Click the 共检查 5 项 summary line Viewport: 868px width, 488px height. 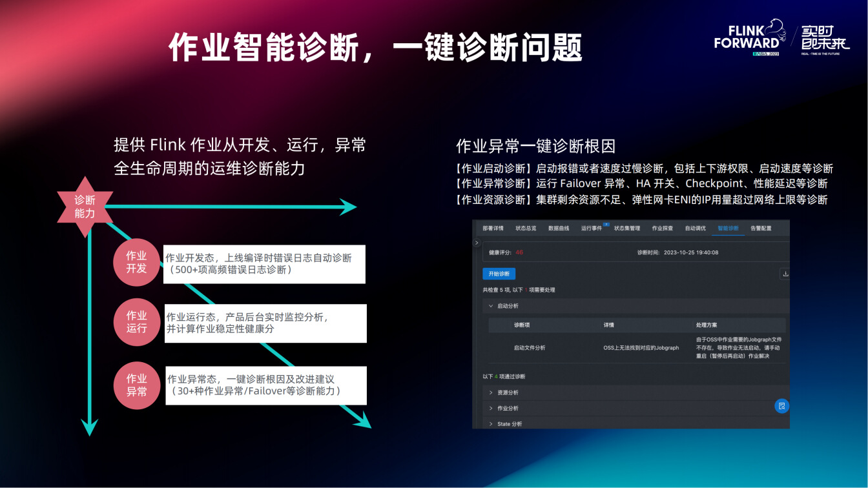coord(519,290)
